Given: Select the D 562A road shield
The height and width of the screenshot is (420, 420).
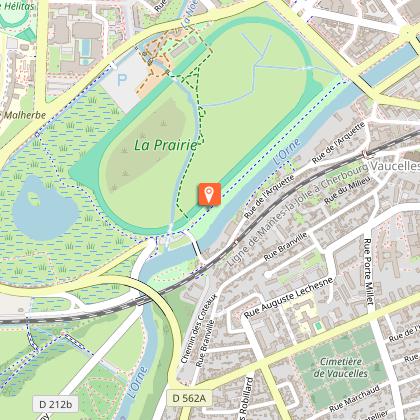Looking at the screenshot, I should [189, 398].
